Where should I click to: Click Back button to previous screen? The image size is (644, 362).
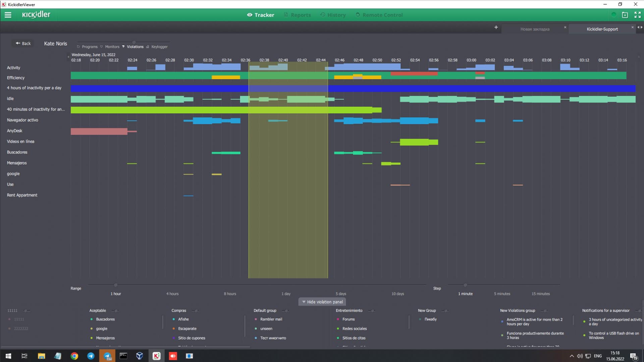pyautogui.click(x=23, y=43)
